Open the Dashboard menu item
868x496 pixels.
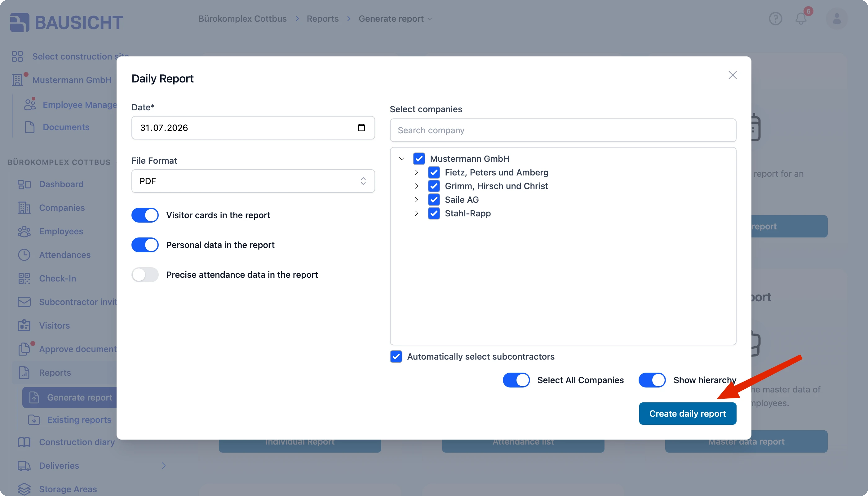pos(61,184)
